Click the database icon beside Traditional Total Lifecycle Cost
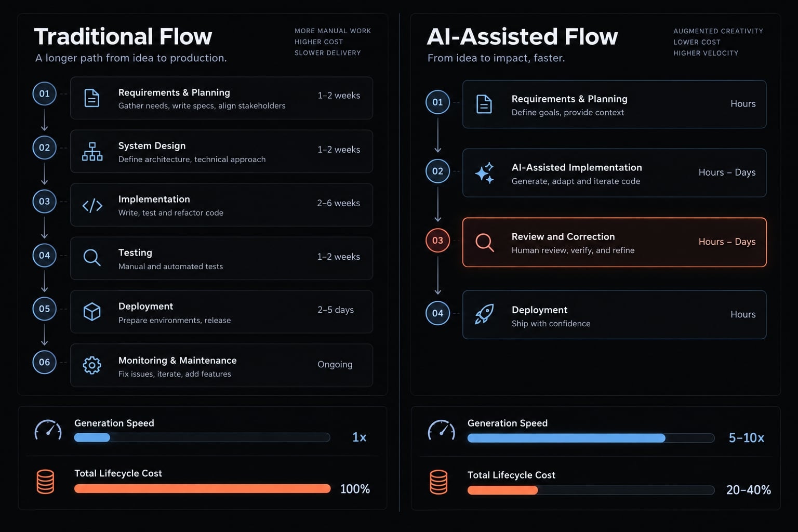Image resolution: width=798 pixels, height=532 pixels. coord(45,482)
